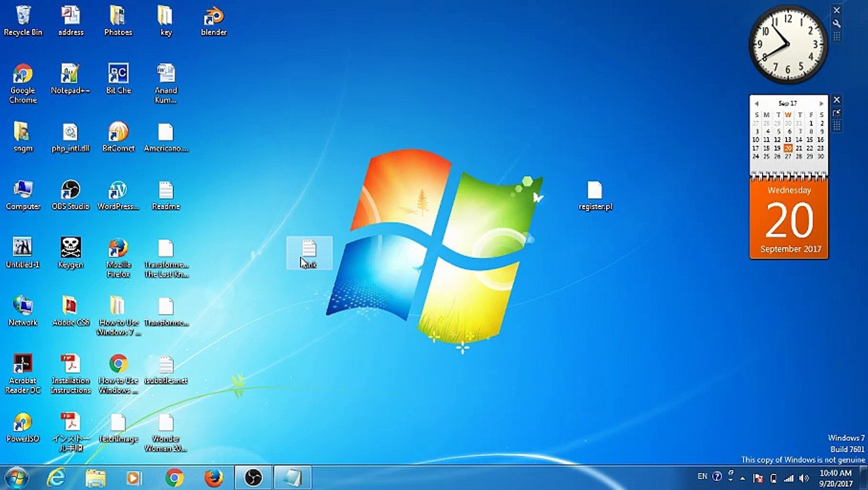
Task: Select the Wonder Woman file
Action: 166,432
